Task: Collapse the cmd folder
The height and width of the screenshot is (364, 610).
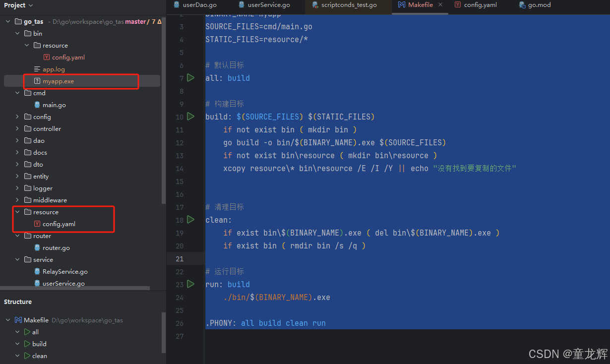Action: point(17,93)
